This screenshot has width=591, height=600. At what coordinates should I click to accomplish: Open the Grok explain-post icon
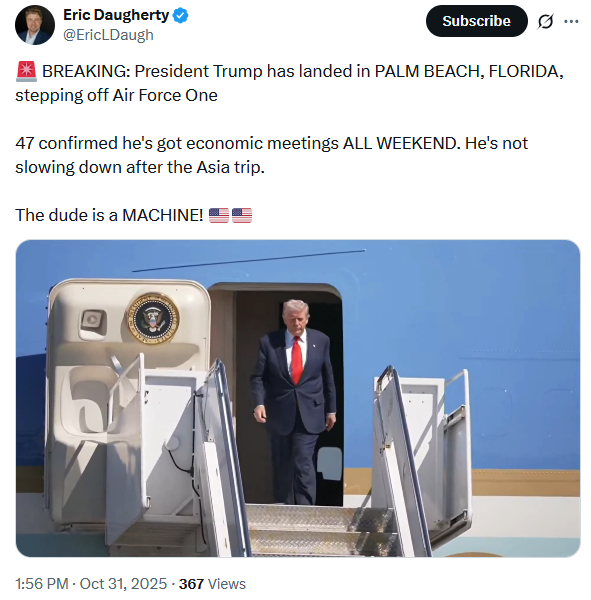(545, 21)
